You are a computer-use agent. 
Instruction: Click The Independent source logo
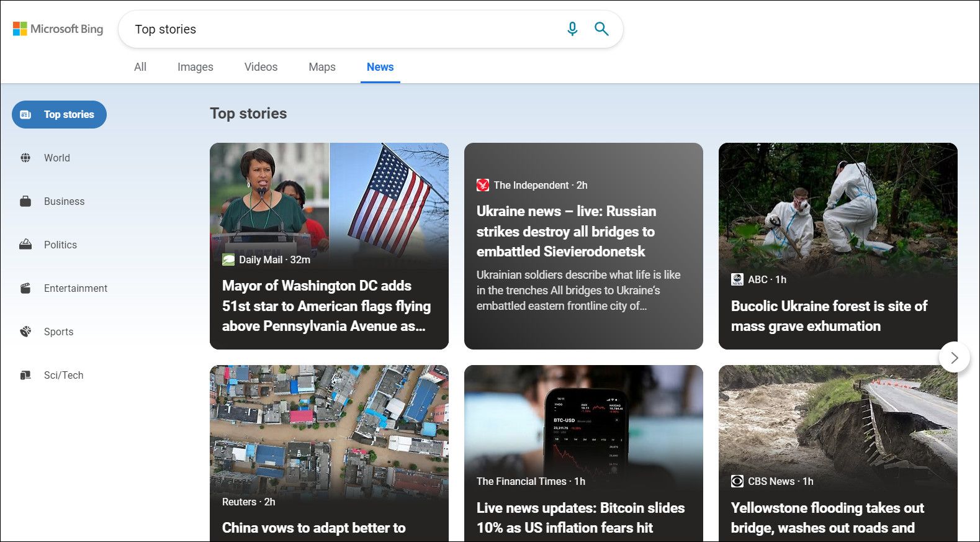[483, 185]
